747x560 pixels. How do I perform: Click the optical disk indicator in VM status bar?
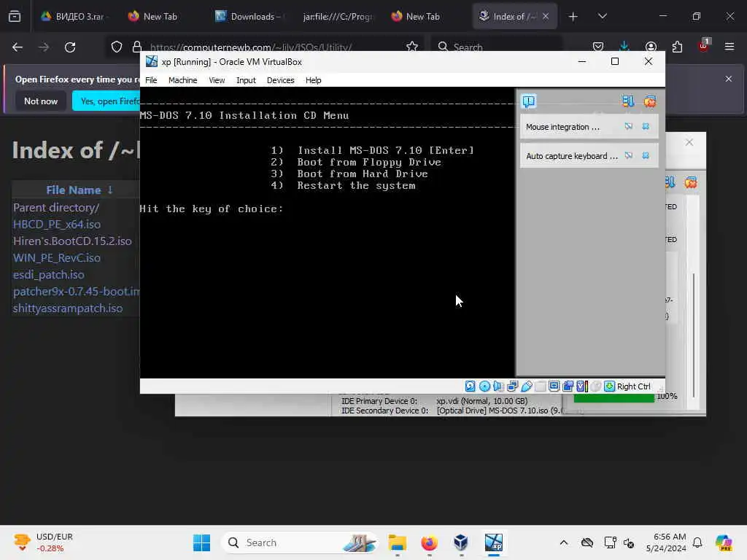[x=484, y=386]
